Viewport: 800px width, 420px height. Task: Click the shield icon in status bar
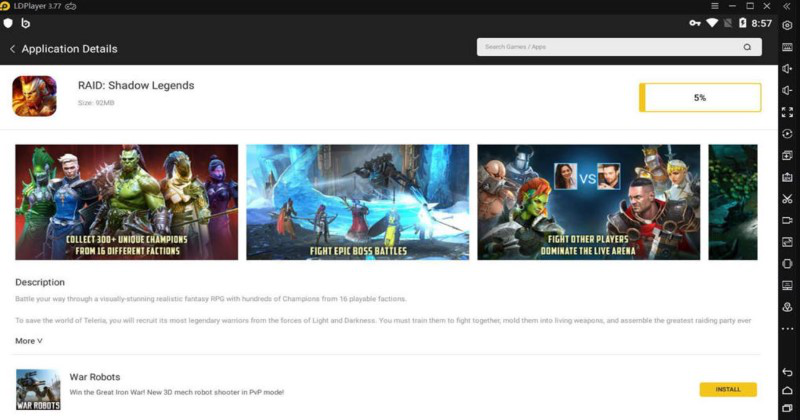pyautogui.click(x=9, y=23)
